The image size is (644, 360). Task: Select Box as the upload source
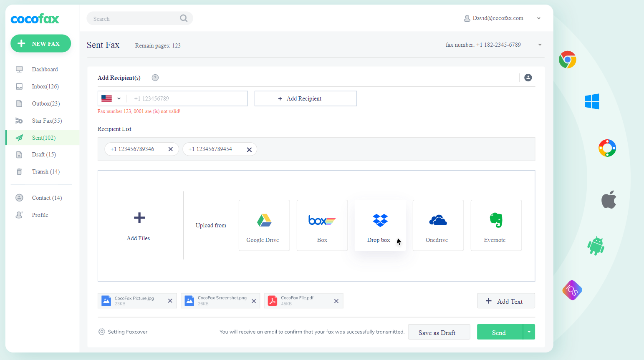(322, 225)
